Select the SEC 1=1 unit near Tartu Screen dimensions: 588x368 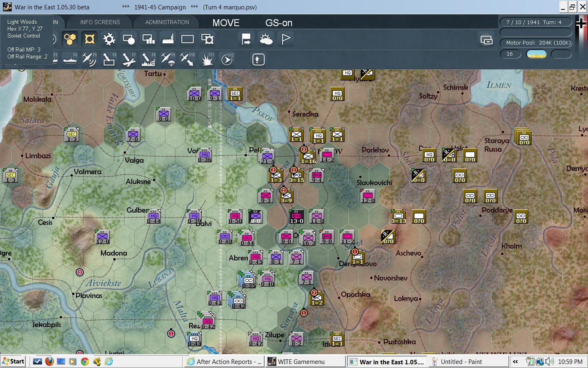tap(235, 94)
